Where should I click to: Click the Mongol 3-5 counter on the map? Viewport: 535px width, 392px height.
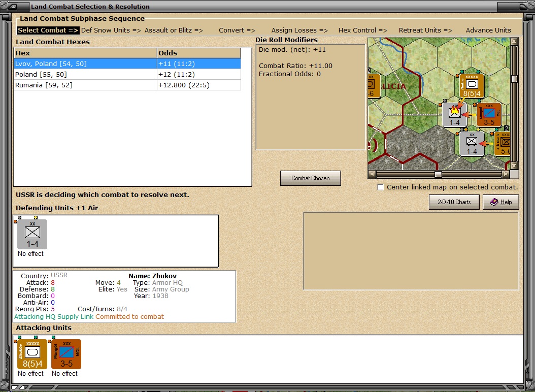489,115
